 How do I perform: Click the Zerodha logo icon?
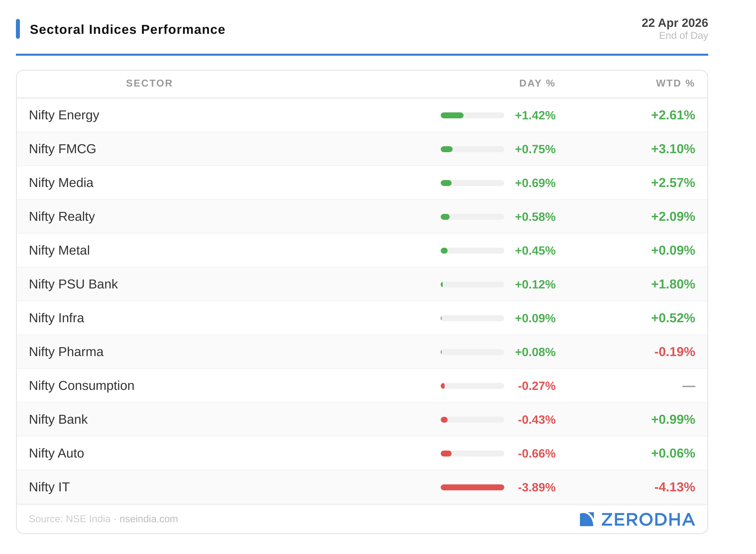[586, 519]
